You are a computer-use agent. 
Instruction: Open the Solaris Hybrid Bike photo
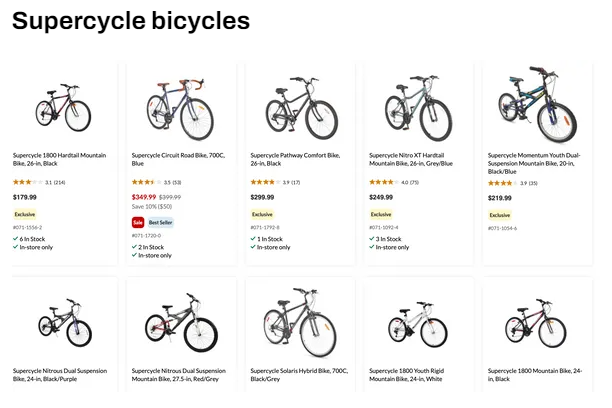point(296,322)
